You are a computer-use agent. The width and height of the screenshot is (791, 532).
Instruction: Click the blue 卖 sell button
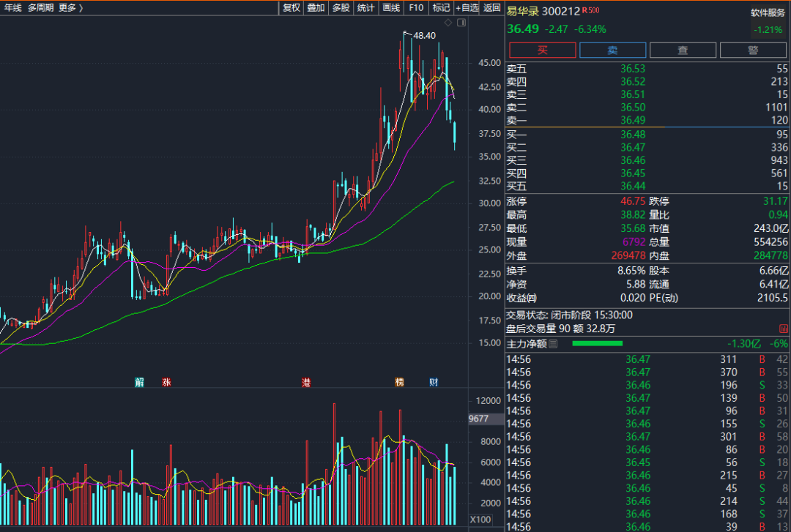pos(612,50)
